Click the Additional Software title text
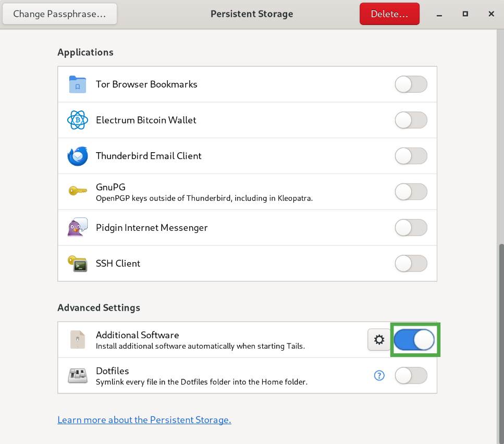504x444 pixels. (137, 335)
